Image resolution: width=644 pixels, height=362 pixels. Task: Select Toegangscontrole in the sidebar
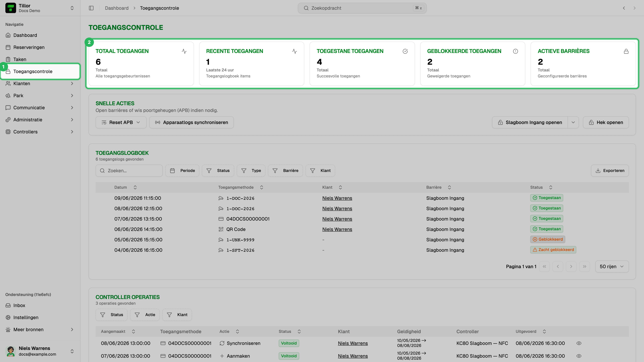(x=40, y=71)
